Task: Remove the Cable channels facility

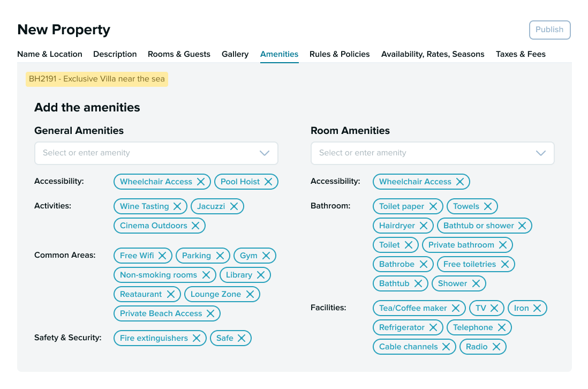Action: tap(447, 347)
